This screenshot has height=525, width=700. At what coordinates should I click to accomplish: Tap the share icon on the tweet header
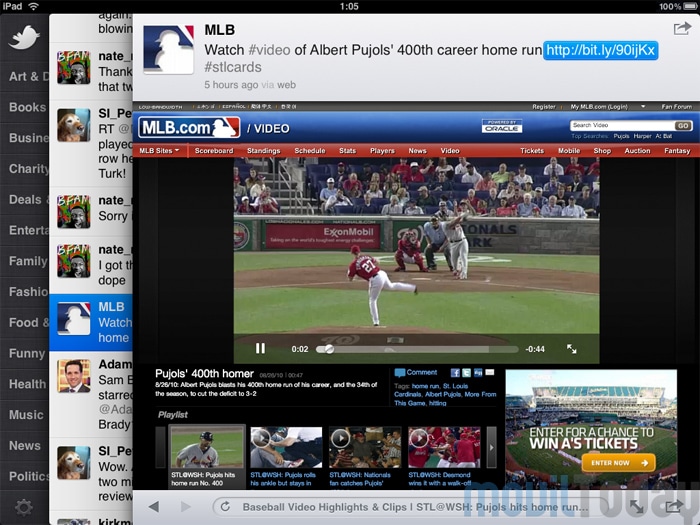point(681,28)
